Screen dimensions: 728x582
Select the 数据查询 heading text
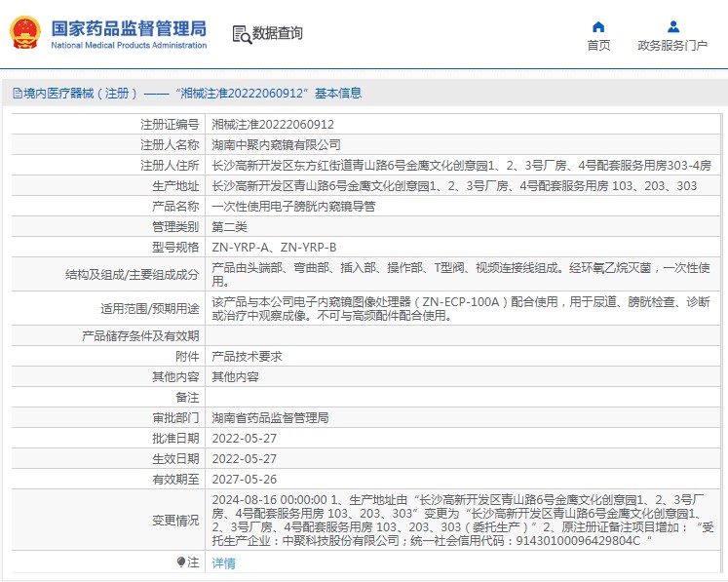[278, 34]
